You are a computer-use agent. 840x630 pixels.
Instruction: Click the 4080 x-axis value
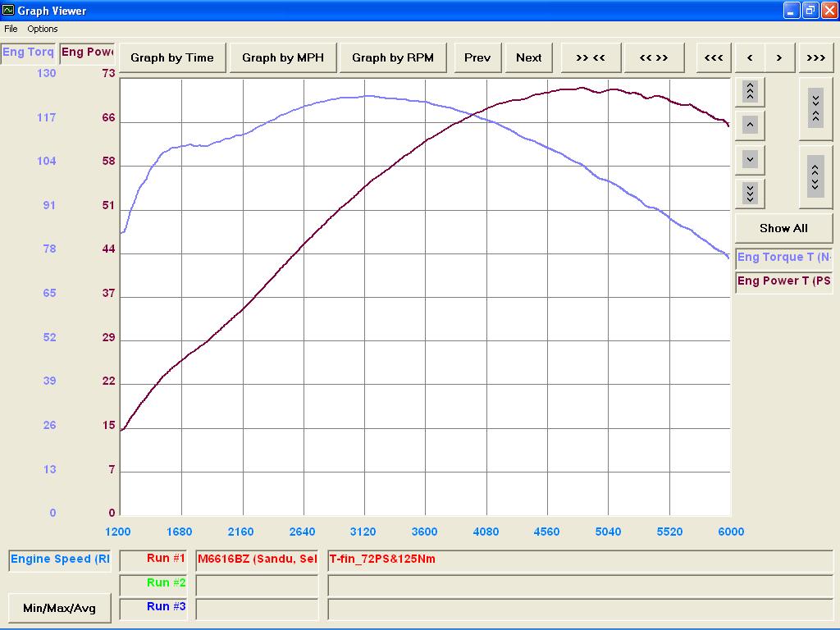point(486,532)
